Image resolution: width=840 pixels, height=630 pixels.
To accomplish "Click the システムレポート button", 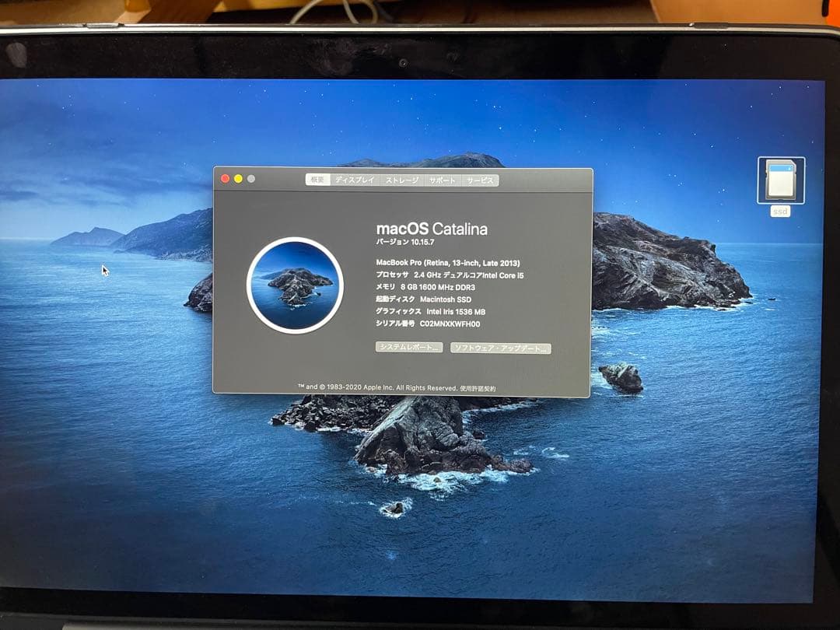I will pyautogui.click(x=409, y=347).
